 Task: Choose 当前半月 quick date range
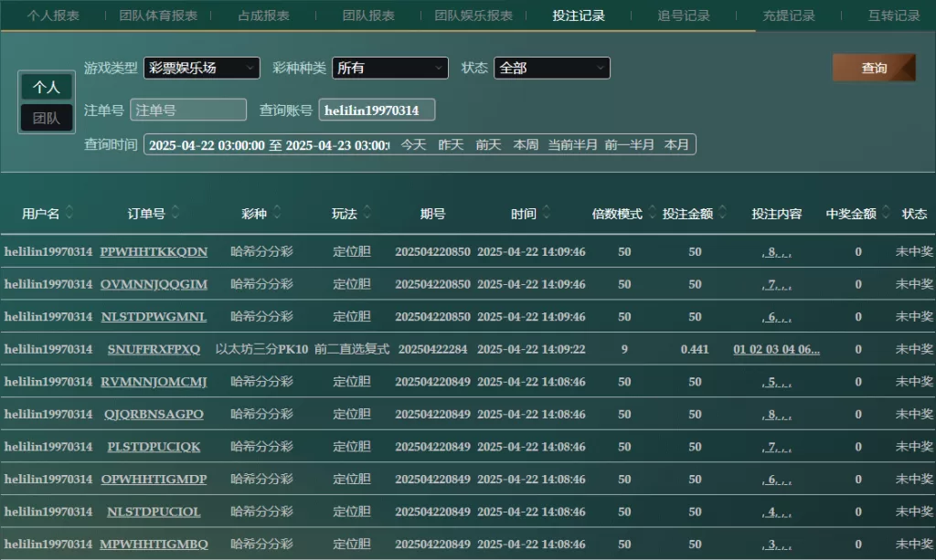coord(572,145)
